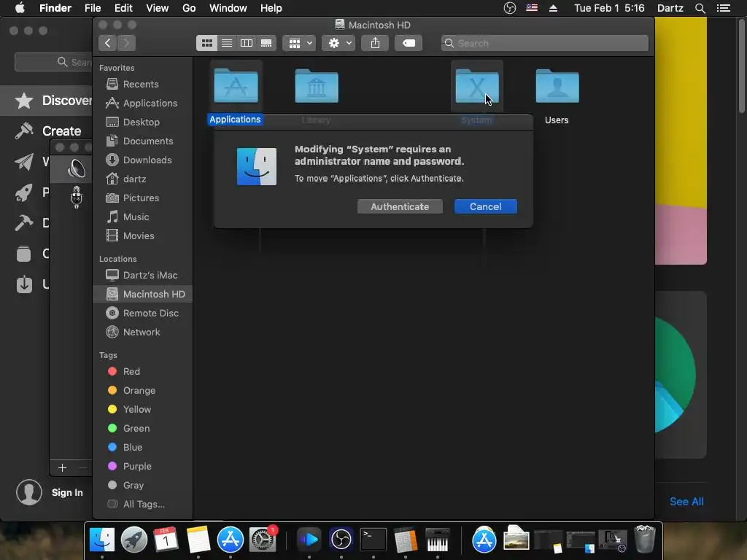Select Macintosh HD under Locations
This screenshot has width=747, height=560.
click(143, 295)
